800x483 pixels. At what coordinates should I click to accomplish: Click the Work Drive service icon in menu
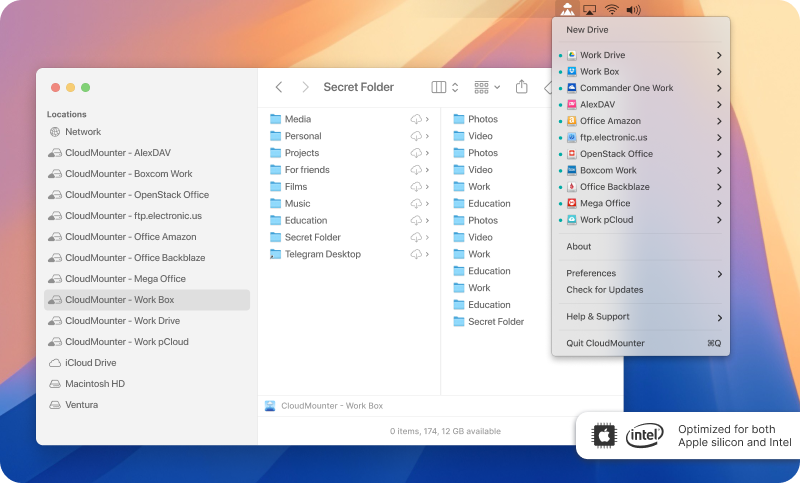coord(571,55)
